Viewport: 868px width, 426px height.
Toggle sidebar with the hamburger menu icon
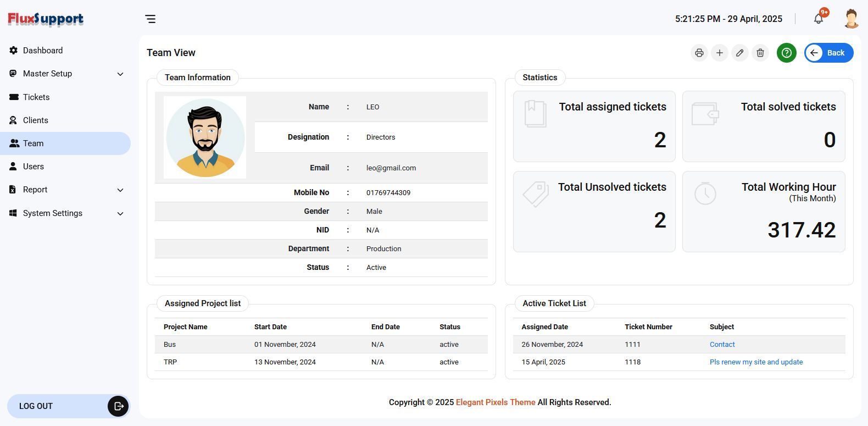pos(151,19)
